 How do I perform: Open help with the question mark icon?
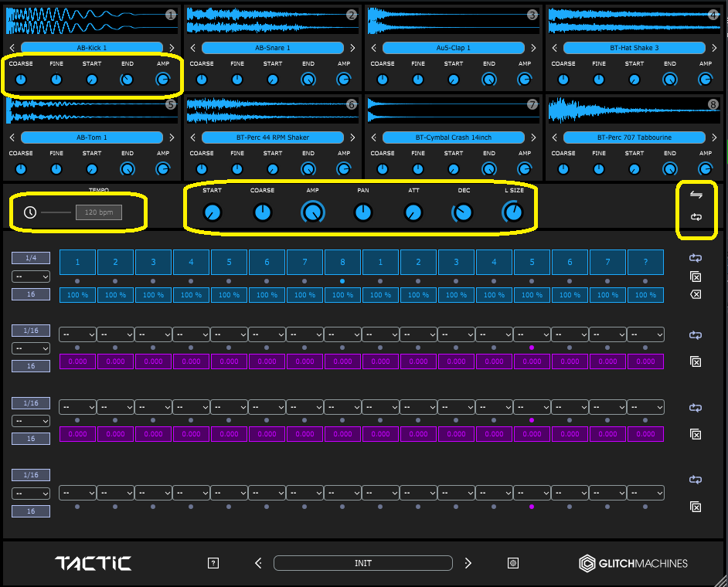point(213,563)
